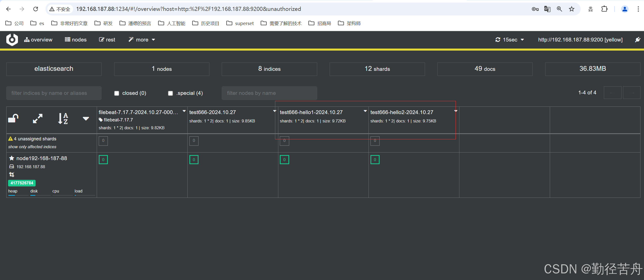Click green shard 0 under filebeat index
The width and height of the screenshot is (644, 280).
click(103, 160)
